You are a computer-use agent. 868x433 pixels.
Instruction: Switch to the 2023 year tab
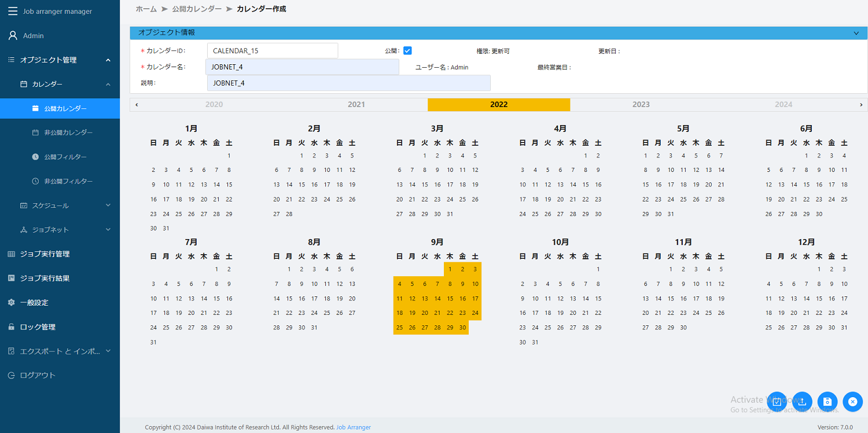(x=641, y=104)
